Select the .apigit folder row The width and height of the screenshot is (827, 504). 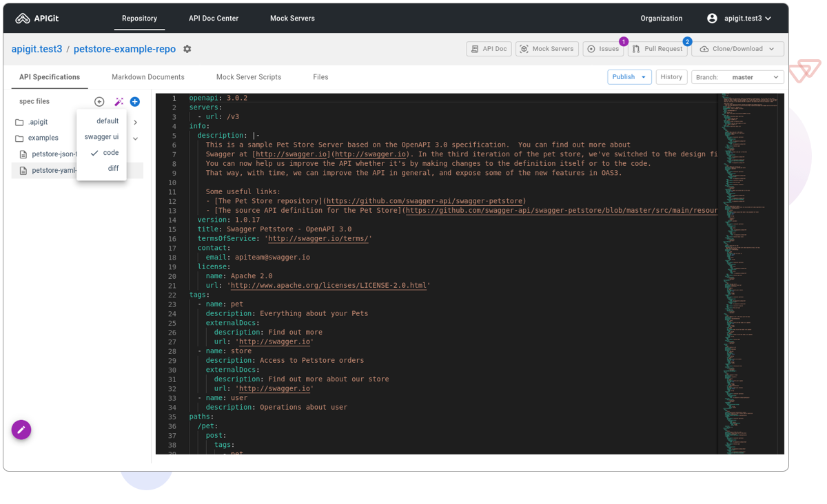77,123
